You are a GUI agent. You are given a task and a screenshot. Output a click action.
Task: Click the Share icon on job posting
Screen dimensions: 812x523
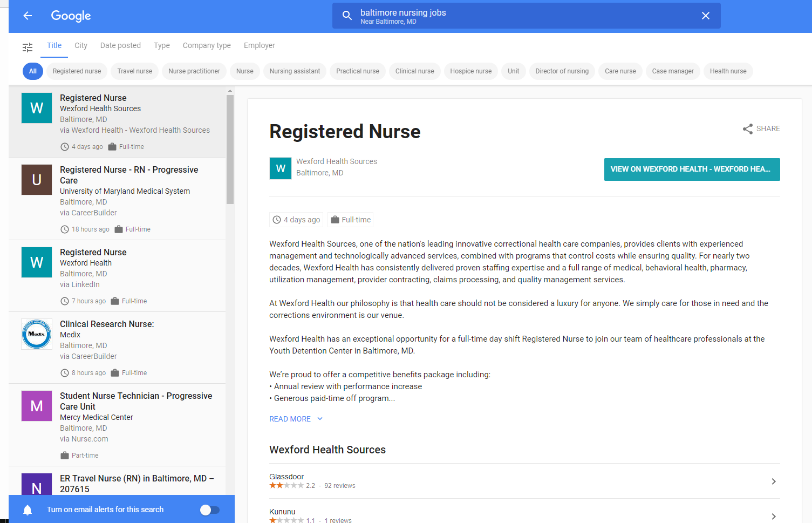click(747, 129)
